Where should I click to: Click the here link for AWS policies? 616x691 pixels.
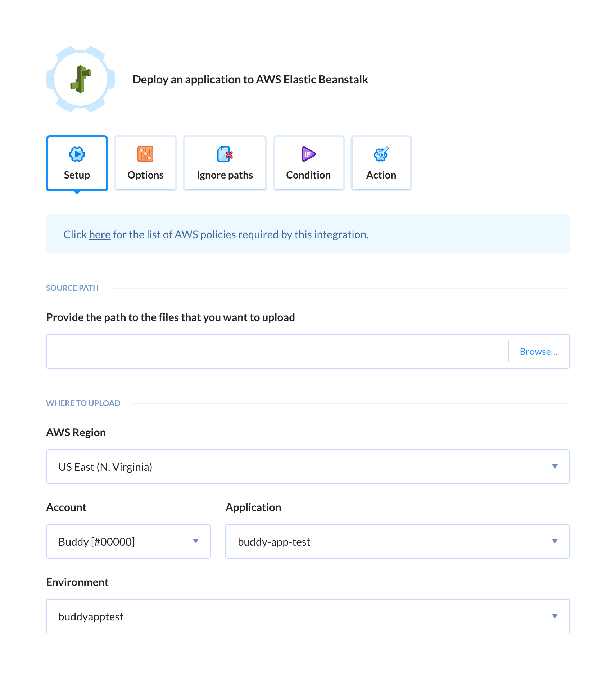point(99,234)
